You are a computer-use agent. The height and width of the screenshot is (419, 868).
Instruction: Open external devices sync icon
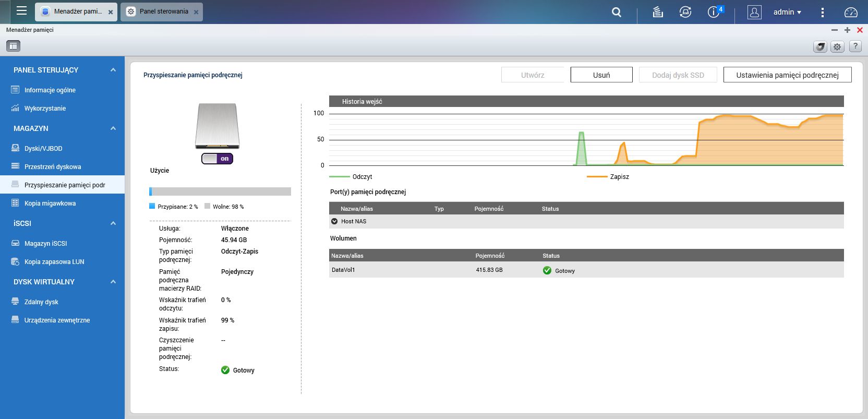[685, 12]
